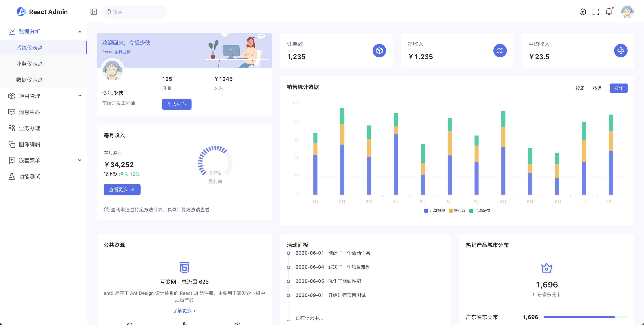Collapse the sidebar with the panel toggle

94,12
